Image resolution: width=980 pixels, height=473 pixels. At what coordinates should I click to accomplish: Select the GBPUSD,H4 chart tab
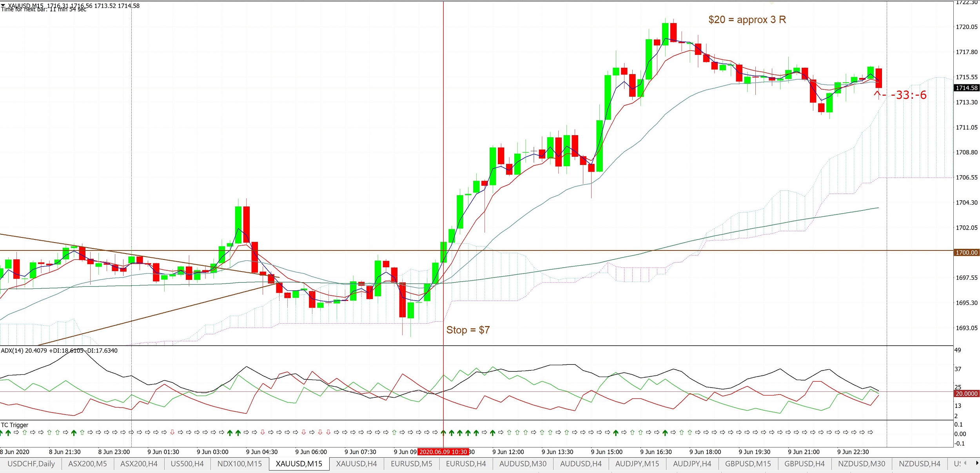coord(804,464)
